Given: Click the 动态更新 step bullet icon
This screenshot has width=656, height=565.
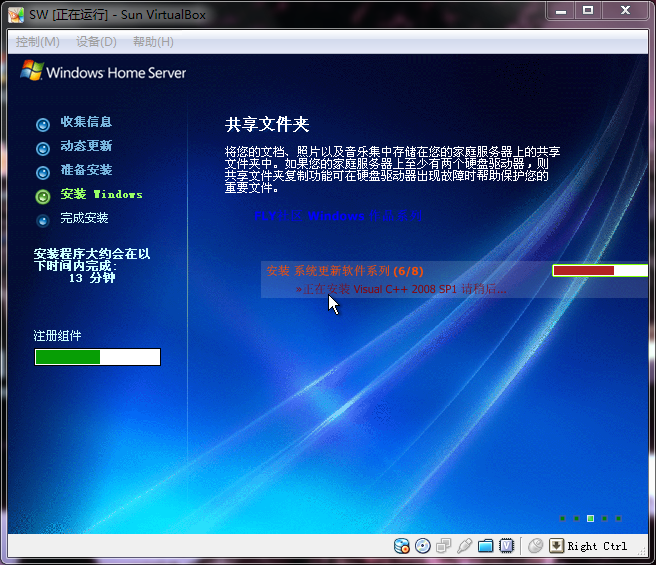Looking at the screenshot, I should click(x=43, y=149).
